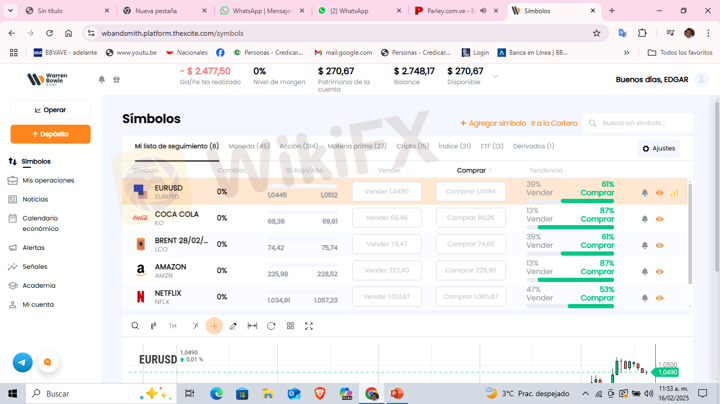The height and width of the screenshot is (404, 720).
Task: Set alert bell for COCA COLA row
Action: tap(645, 219)
